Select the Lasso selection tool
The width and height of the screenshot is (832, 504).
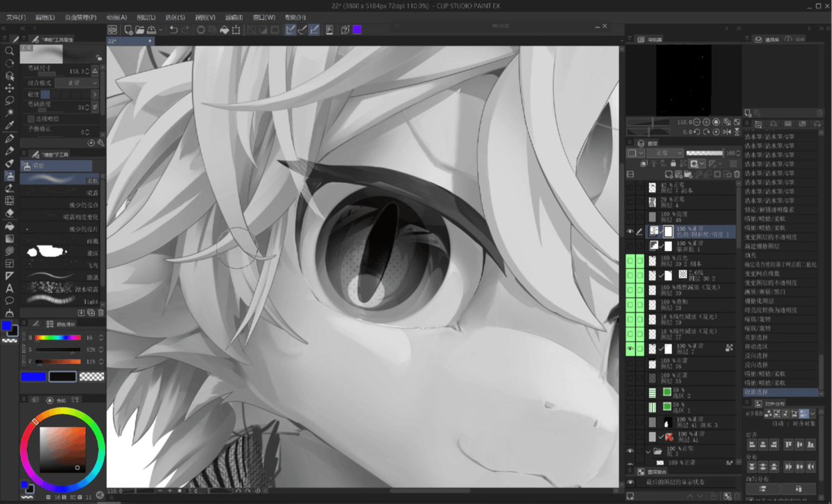pyautogui.click(x=10, y=101)
